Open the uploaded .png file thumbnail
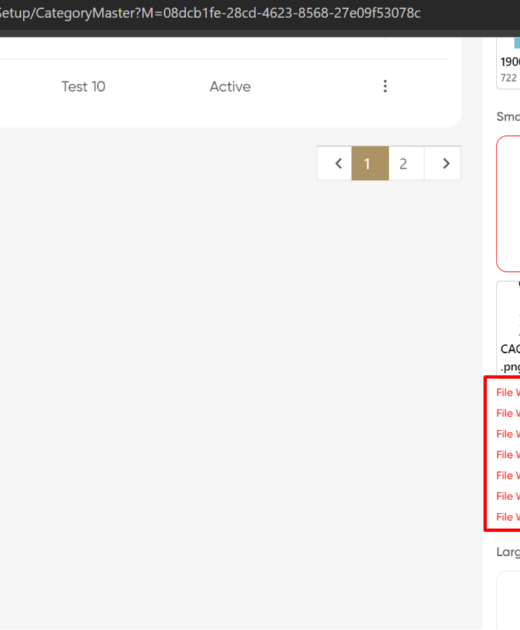The width and height of the screenshot is (520, 630). point(509,327)
